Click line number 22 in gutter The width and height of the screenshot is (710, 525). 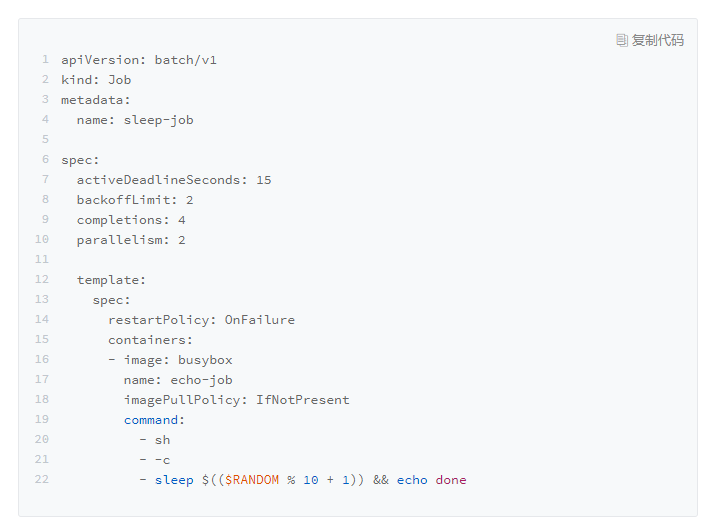[41, 480]
